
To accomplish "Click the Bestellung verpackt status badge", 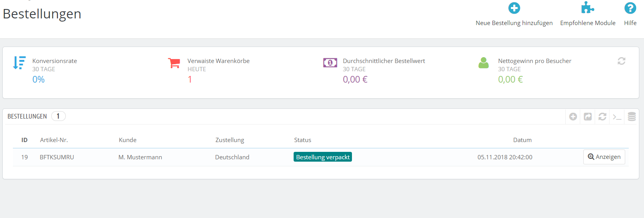I will click(x=323, y=157).
